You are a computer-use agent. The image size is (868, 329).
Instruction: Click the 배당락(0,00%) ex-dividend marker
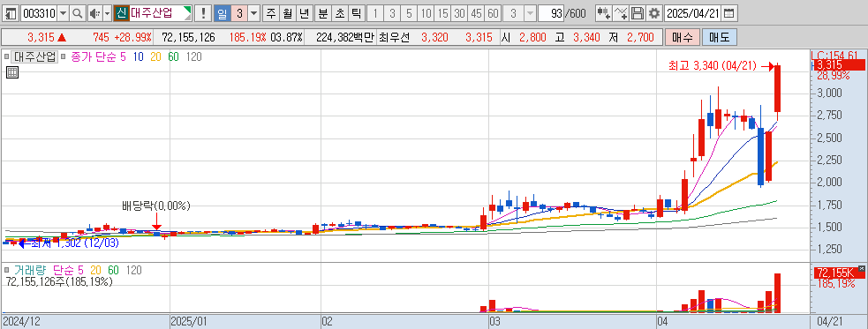point(156,206)
